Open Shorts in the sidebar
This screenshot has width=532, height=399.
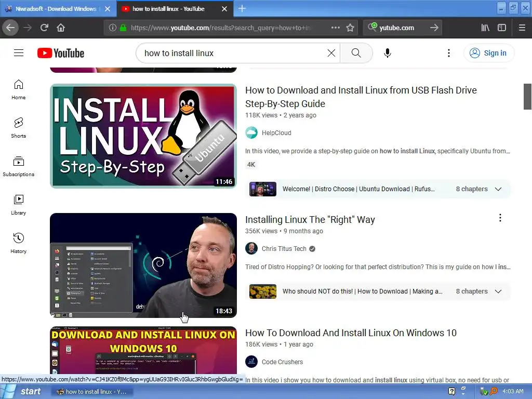(19, 128)
